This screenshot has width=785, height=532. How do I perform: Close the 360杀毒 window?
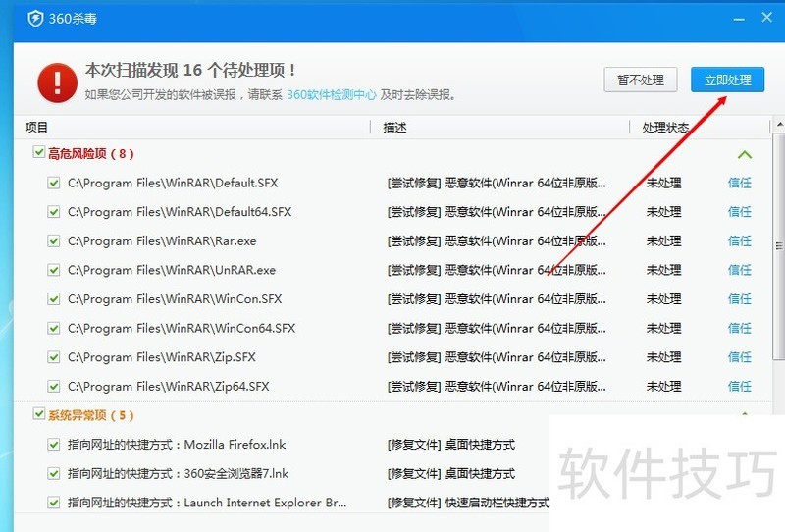[x=766, y=18]
